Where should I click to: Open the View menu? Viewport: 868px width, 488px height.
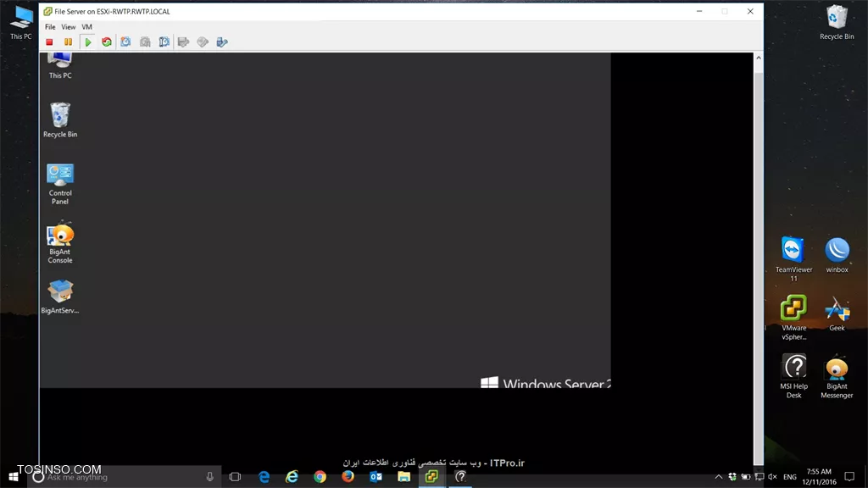click(68, 26)
